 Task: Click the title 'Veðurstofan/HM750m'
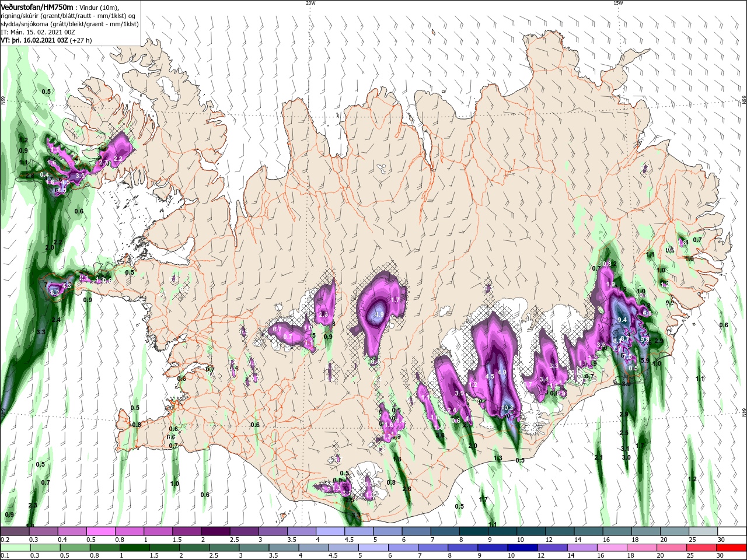[x=37, y=6]
